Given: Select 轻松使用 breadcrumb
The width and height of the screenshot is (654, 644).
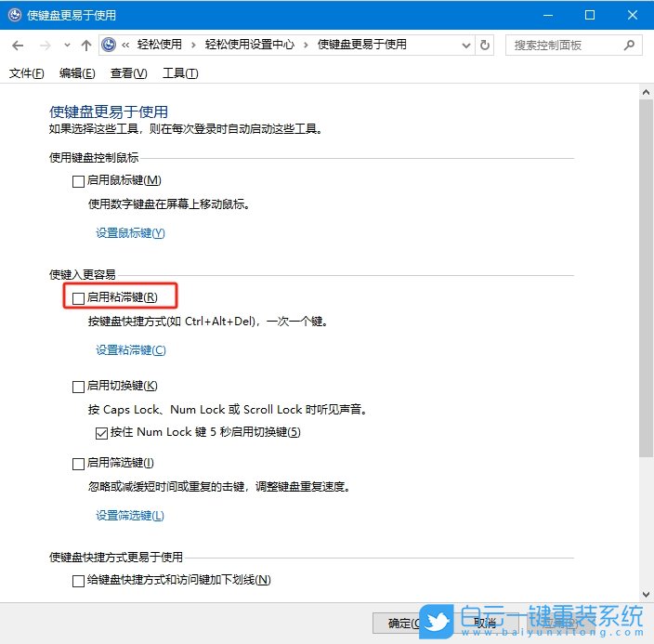Looking at the screenshot, I should pyautogui.click(x=160, y=45).
